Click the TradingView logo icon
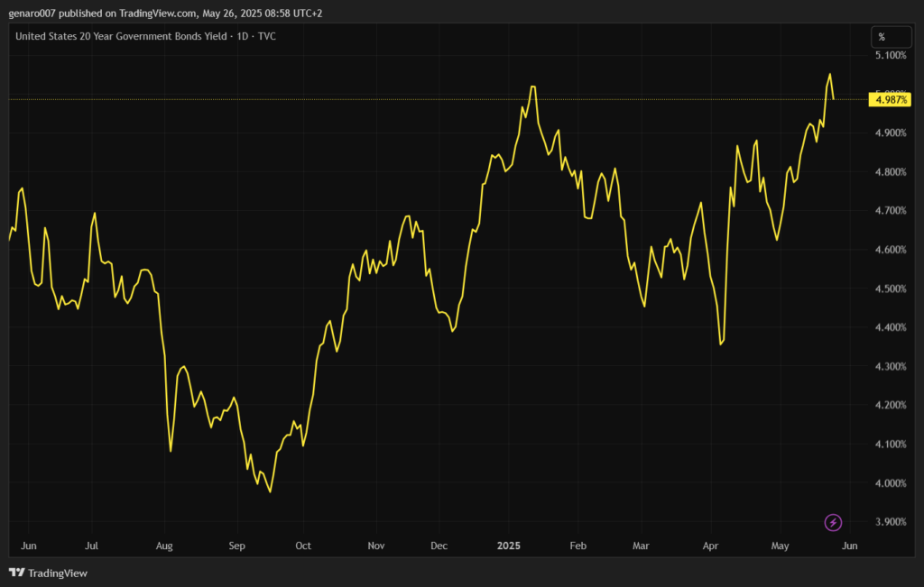The width and height of the screenshot is (924, 587). click(16, 573)
